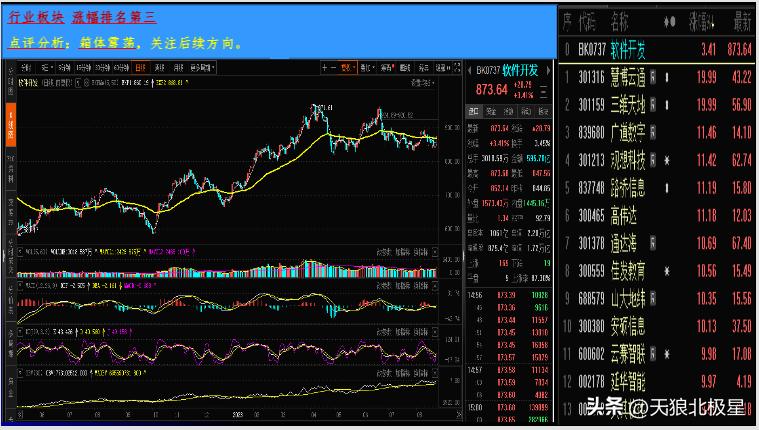Sort stock list by 最新 column header

point(742,22)
